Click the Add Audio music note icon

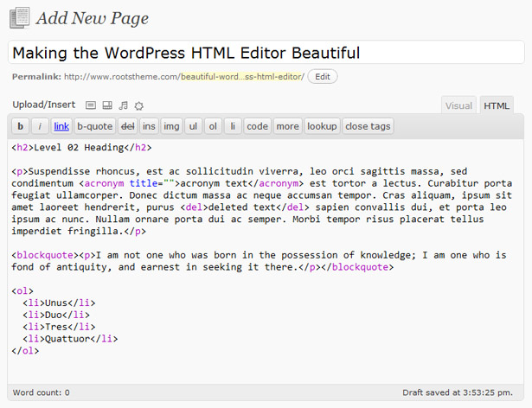pyautogui.click(x=123, y=105)
